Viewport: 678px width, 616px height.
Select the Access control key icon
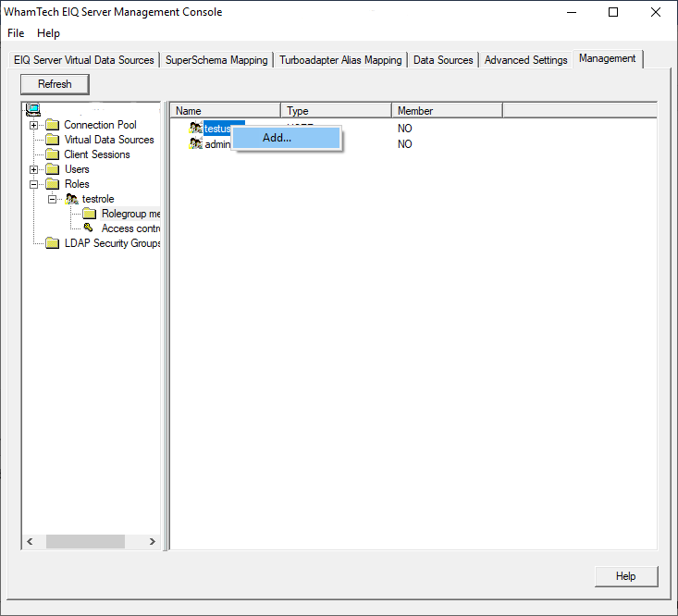pyautogui.click(x=89, y=228)
